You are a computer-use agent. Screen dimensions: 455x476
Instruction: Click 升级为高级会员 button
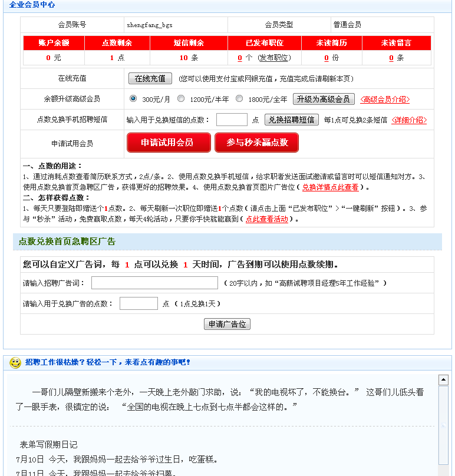pyautogui.click(x=324, y=99)
